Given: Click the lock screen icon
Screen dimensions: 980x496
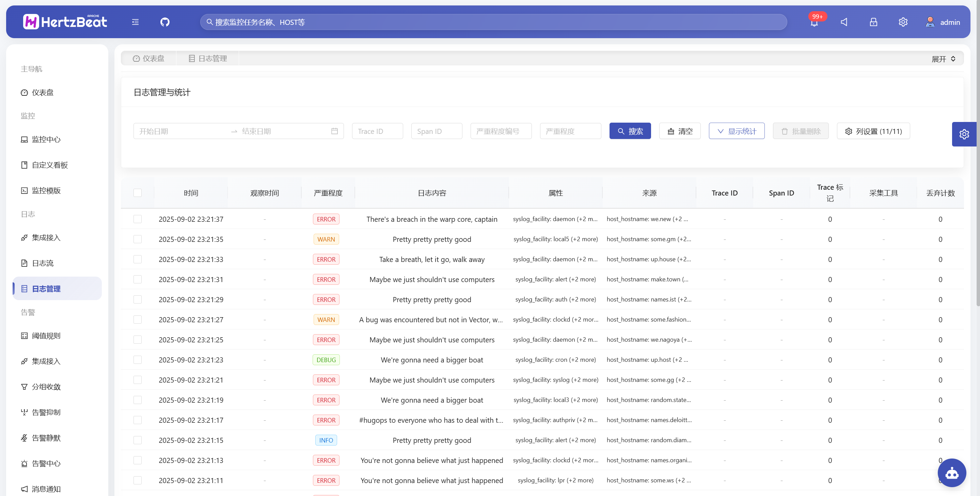Looking at the screenshot, I should click(873, 22).
